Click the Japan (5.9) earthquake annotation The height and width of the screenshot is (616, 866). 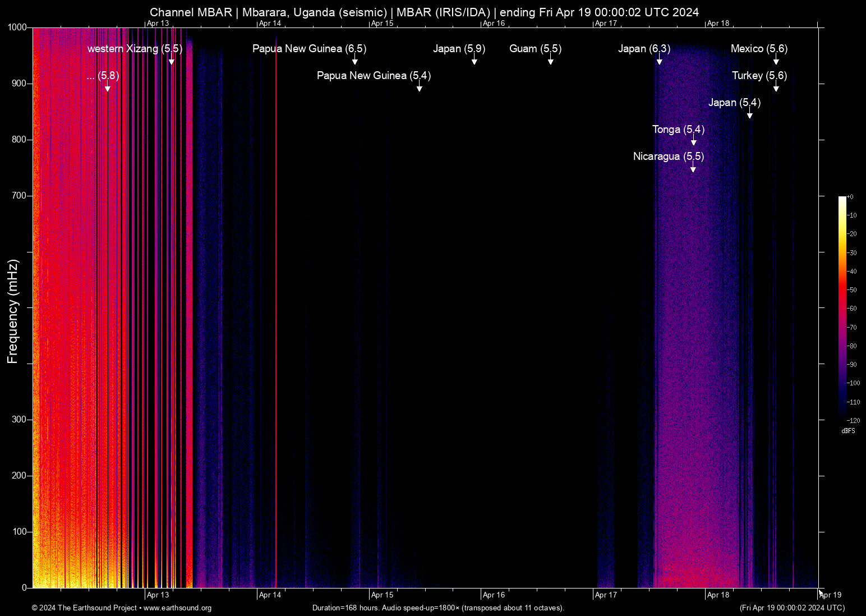459,49
